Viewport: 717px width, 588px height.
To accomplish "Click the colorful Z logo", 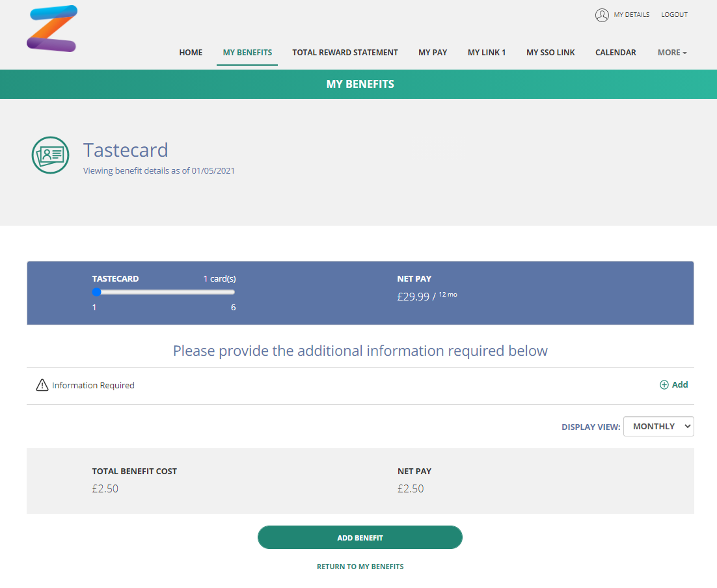I will (52, 29).
